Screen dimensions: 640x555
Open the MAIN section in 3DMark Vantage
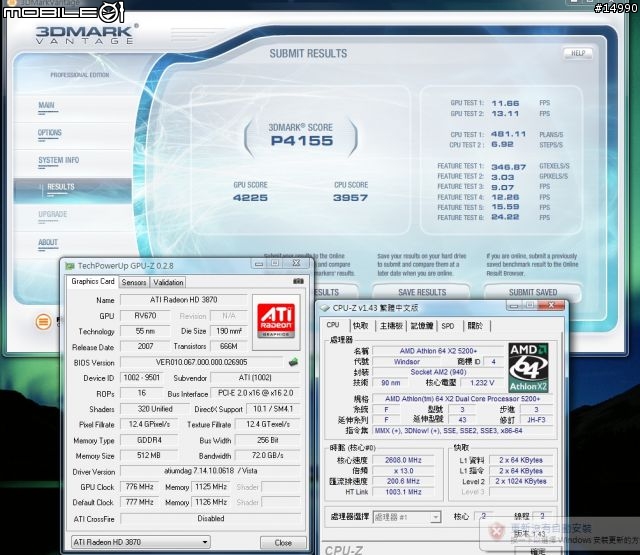pos(46,105)
